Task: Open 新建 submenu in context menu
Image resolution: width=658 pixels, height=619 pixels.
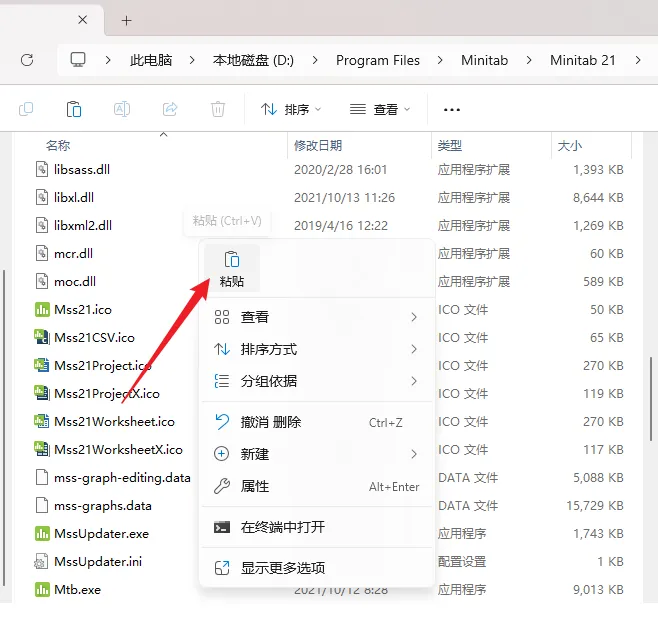Action: click(317, 454)
